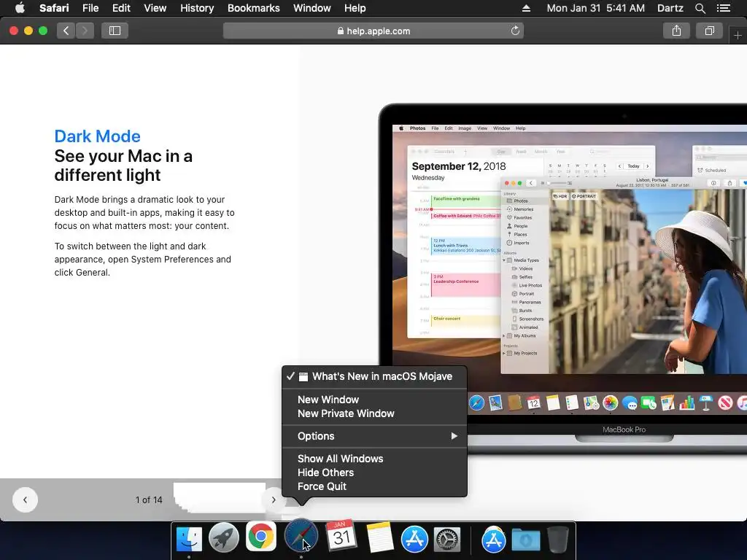Image resolution: width=747 pixels, height=560 pixels.
Task: Click the MacBook Pro screenshot image
Action: [x=562, y=279]
